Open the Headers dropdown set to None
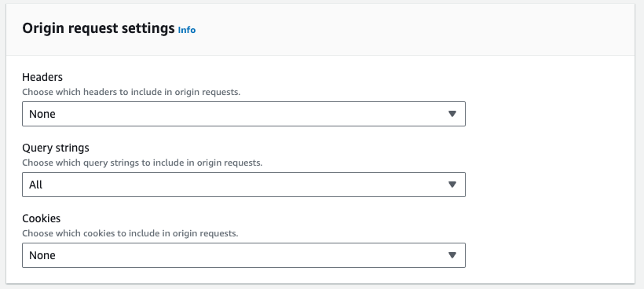Viewport: 644px width, 289px height. [x=243, y=114]
